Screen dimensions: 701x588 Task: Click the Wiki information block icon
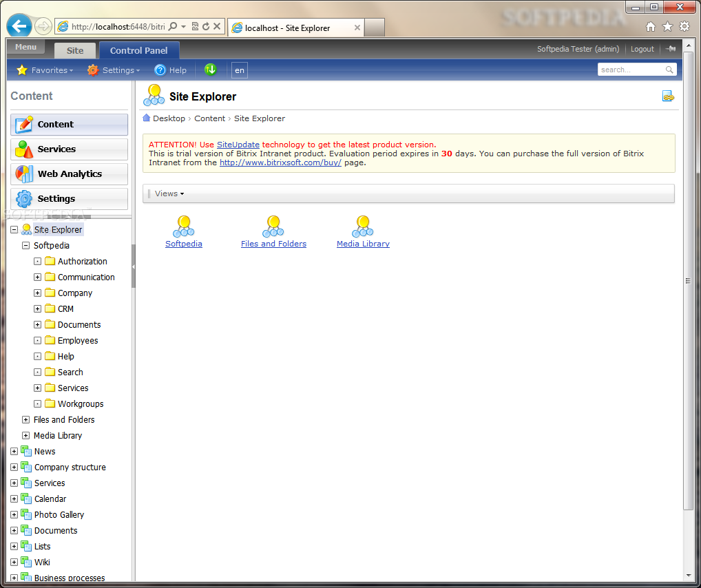tap(26, 562)
